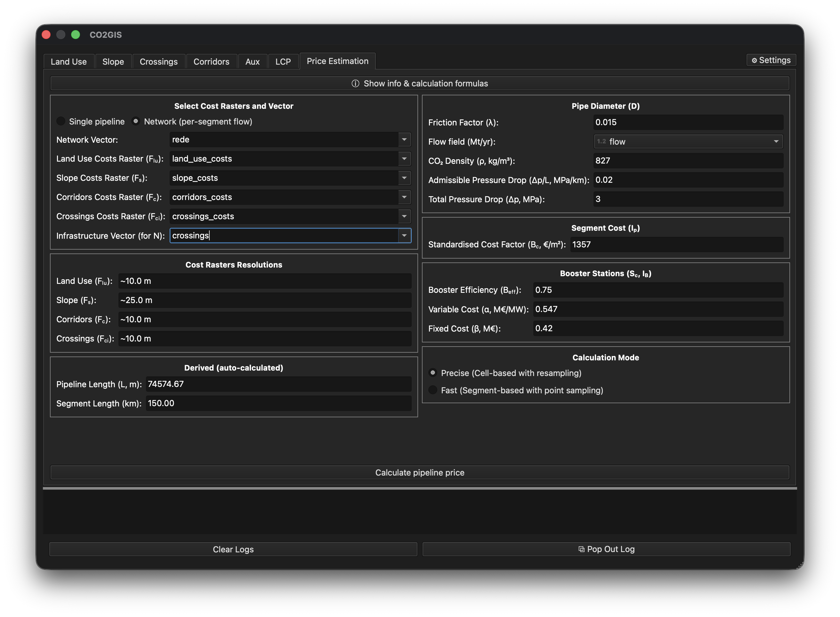Select the Single pipeline radio option
Screen dimensions: 840x617
(61, 121)
